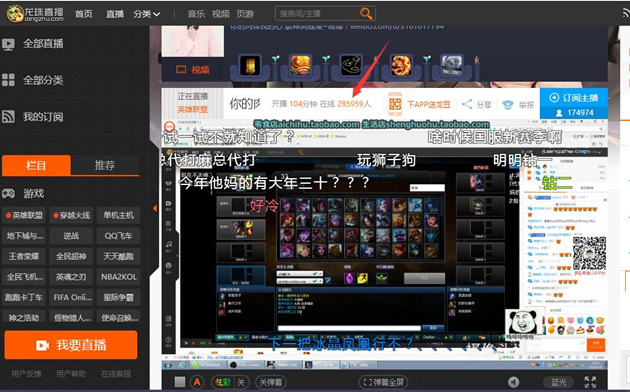Select the 穿越火线 game category
The image size is (630, 392).
pyautogui.click(x=71, y=215)
